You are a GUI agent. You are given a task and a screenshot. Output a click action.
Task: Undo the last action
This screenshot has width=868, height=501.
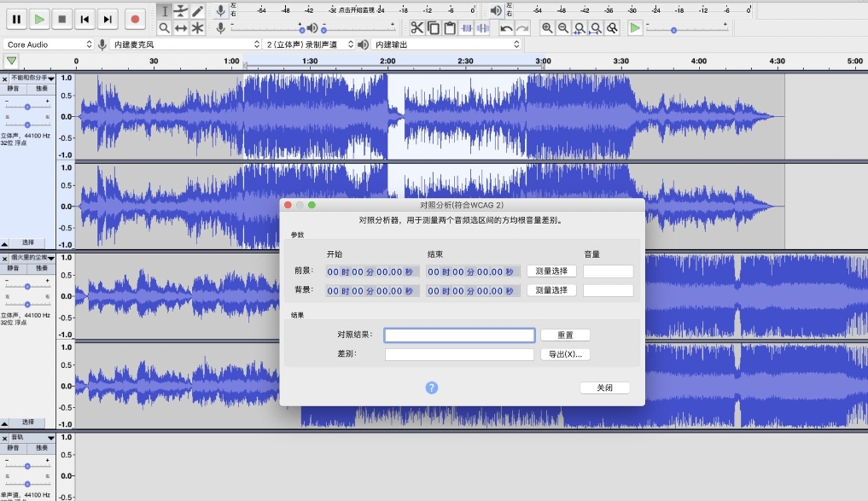(x=506, y=27)
